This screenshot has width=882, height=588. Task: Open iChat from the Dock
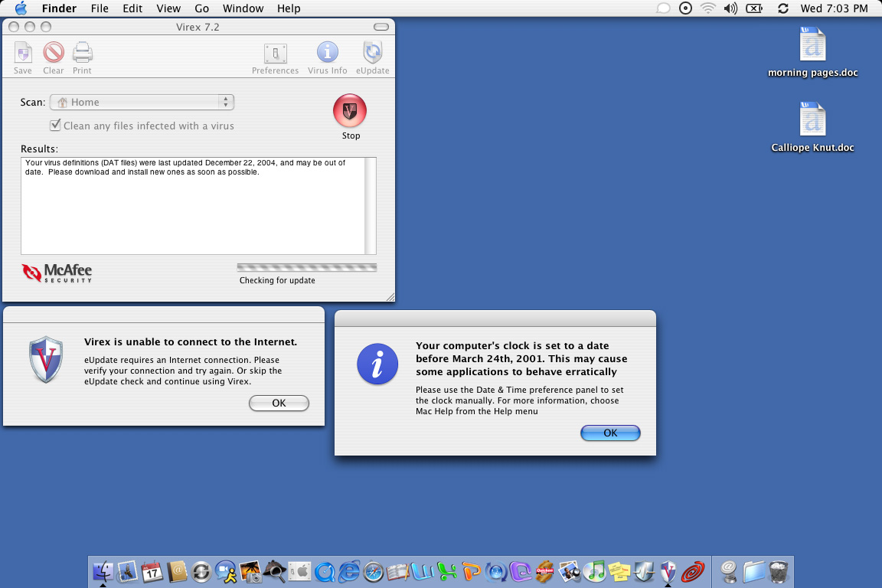click(x=226, y=572)
